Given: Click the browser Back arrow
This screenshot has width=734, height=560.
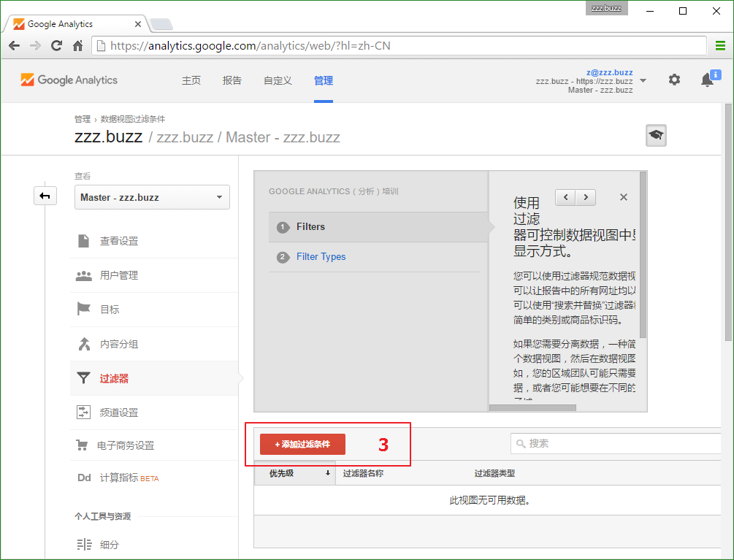Looking at the screenshot, I should tap(14, 46).
